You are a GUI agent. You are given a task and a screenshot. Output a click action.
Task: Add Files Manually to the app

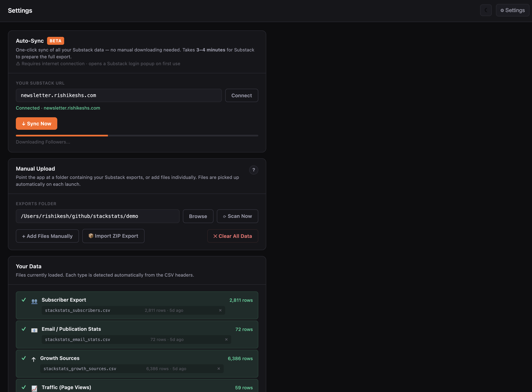tap(47, 236)
